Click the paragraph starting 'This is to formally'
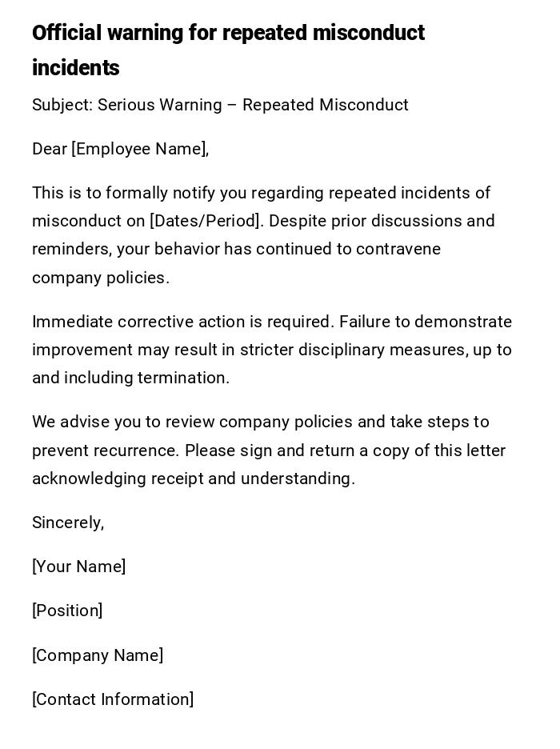Viewport: 560px width, 749px height. click(264, 235)
